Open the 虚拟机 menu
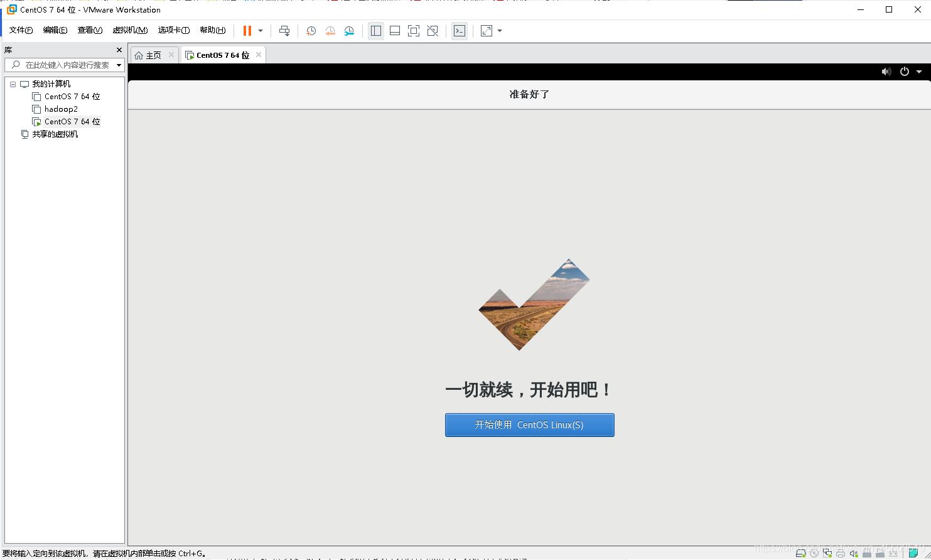The height and width of the screenshot is (560, 931). (130, 30)
